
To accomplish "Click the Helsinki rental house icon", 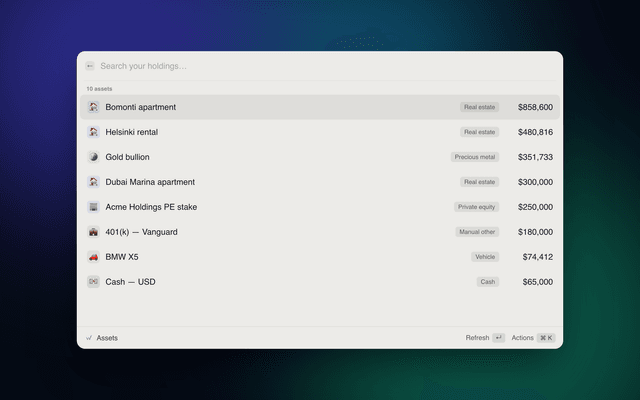I will [x=93, y=132].
